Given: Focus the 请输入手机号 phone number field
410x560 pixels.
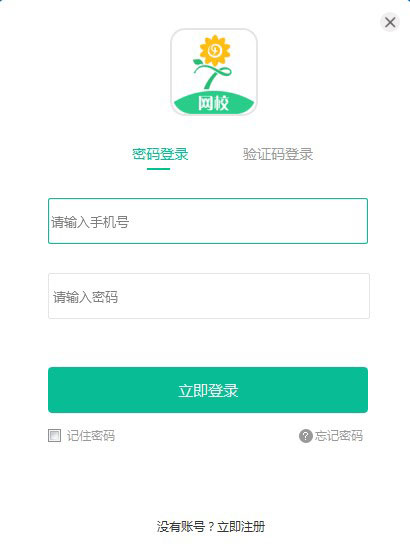Looking at the screenshot, I should 208,221.
